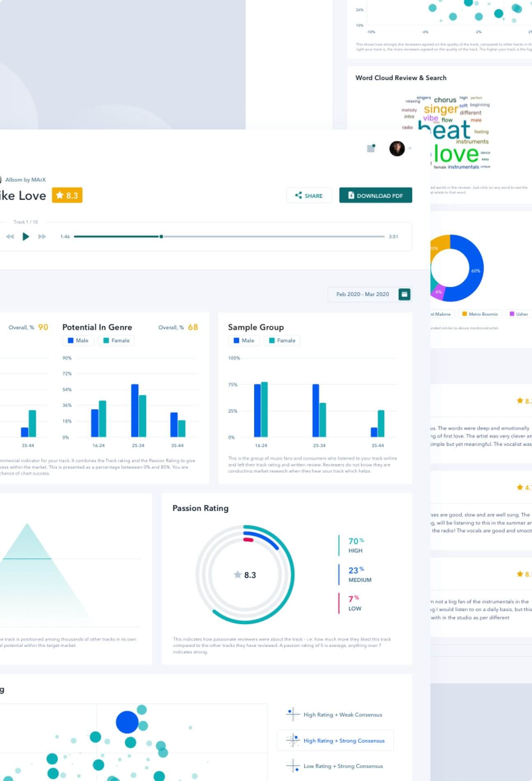
Task: Rewind to the previous track
Action: pyautogui.click(x=10, y=237)
